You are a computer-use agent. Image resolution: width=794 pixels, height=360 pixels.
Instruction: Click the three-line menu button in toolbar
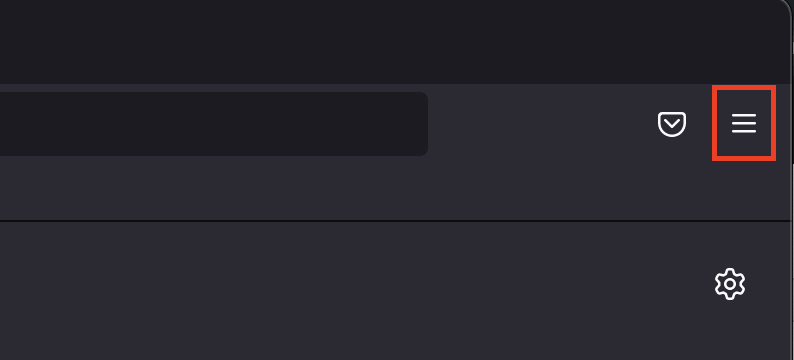(x=743, y=123)
